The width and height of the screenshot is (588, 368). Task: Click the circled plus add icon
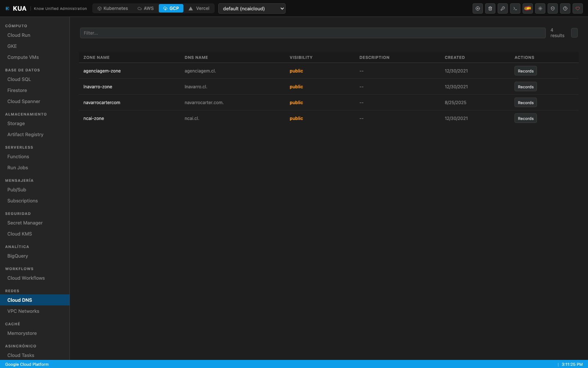coord(478,8)
